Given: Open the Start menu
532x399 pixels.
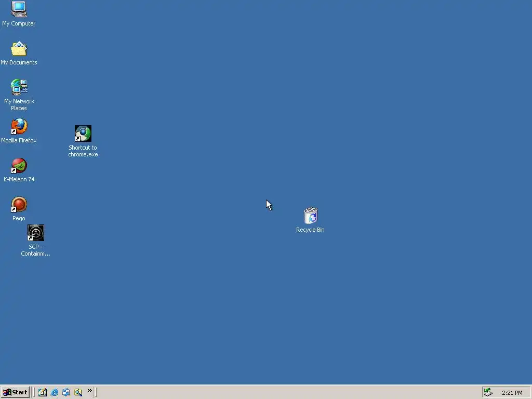Looking at the screenshot, I should pyautogui.click(x=15, y=392).
